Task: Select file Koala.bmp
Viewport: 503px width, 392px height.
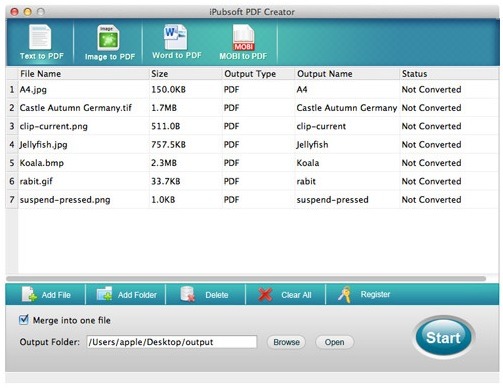Action: click(x=42, y=163)
